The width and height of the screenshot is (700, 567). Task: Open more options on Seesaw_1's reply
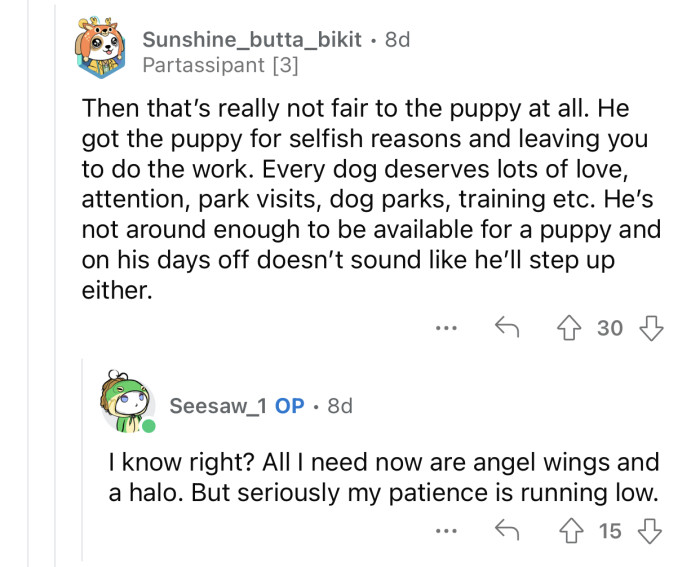tap(447, 531)
